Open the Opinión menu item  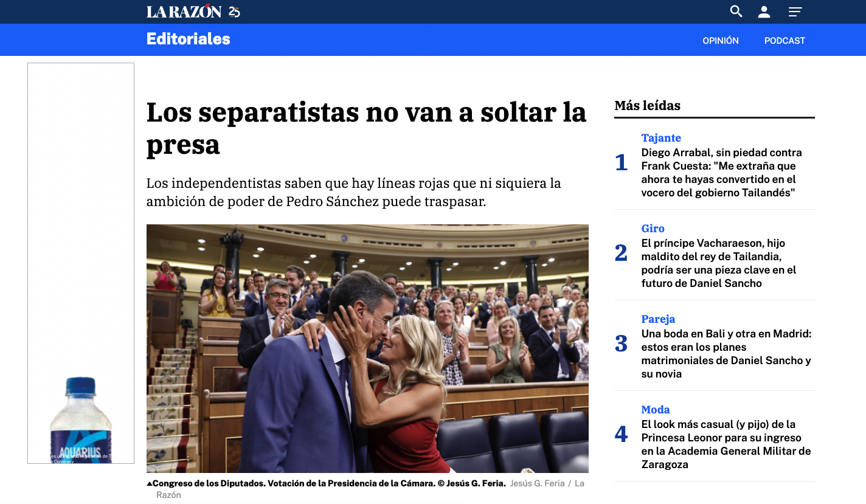[721, 41]
